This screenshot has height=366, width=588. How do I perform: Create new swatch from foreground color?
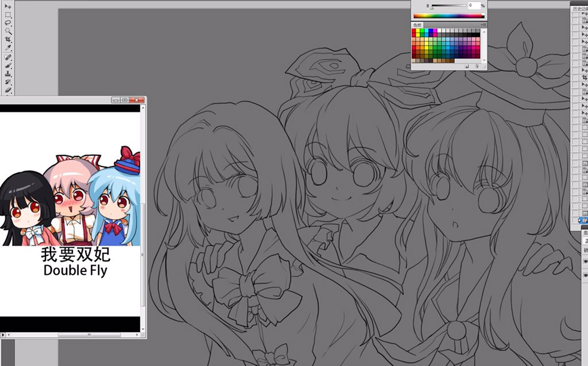[x=467, y=67]
